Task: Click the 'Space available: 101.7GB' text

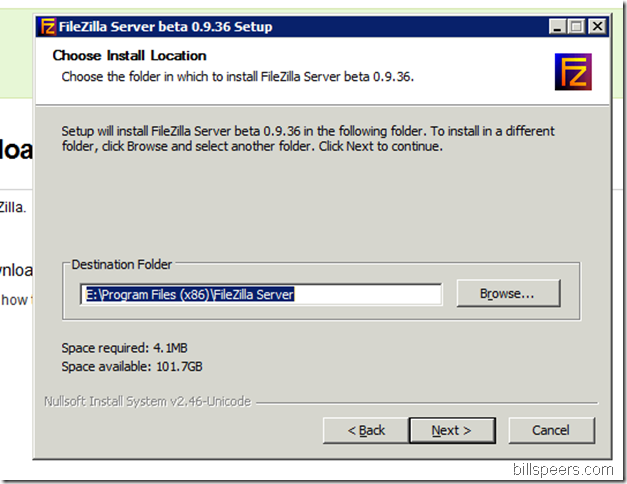Action: click(x=132, y=366)
